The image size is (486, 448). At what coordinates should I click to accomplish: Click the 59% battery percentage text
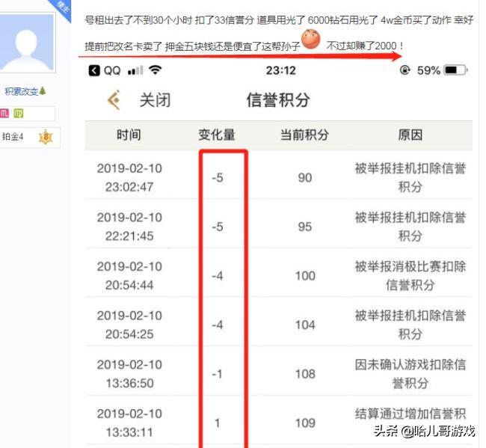(428, 70)
